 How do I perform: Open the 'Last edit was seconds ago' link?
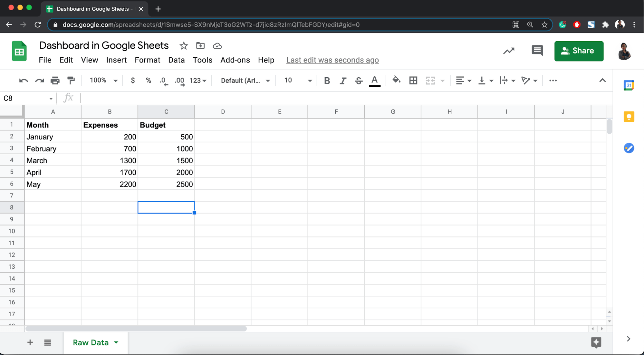click(x=332, y=60)
